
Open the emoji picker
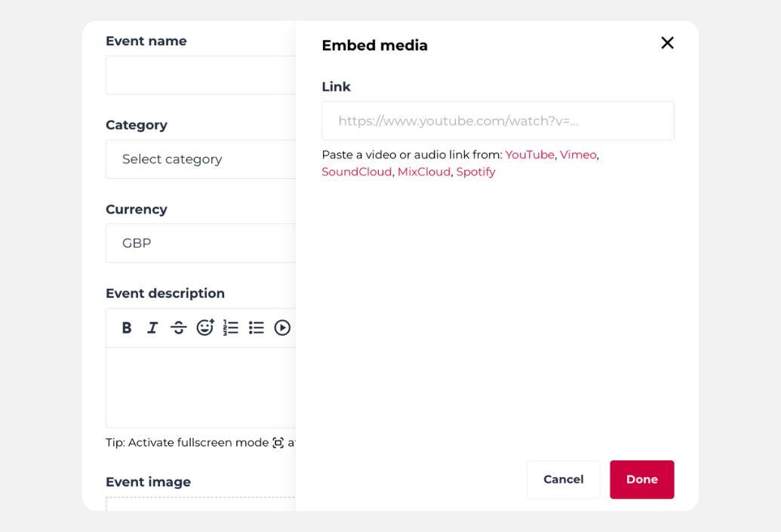[x=204, y=327]
